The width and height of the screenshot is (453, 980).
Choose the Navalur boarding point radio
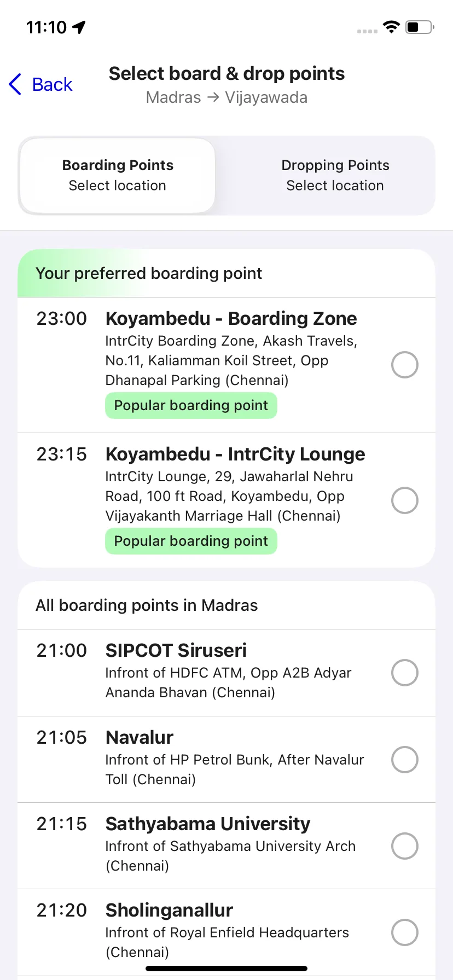point(405,760)
